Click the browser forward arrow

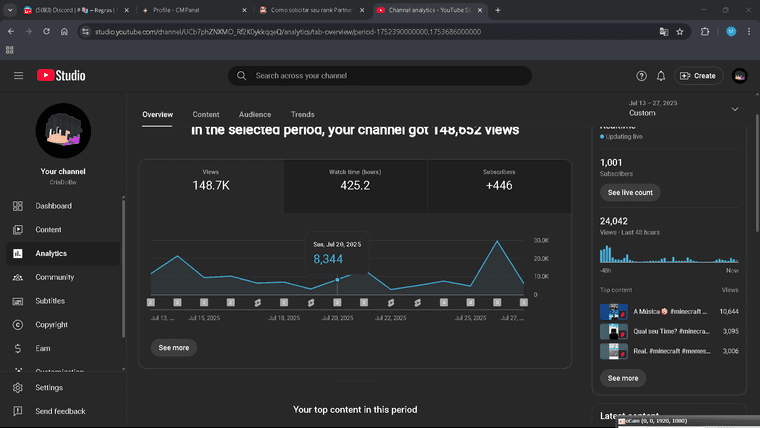(29, 32)
